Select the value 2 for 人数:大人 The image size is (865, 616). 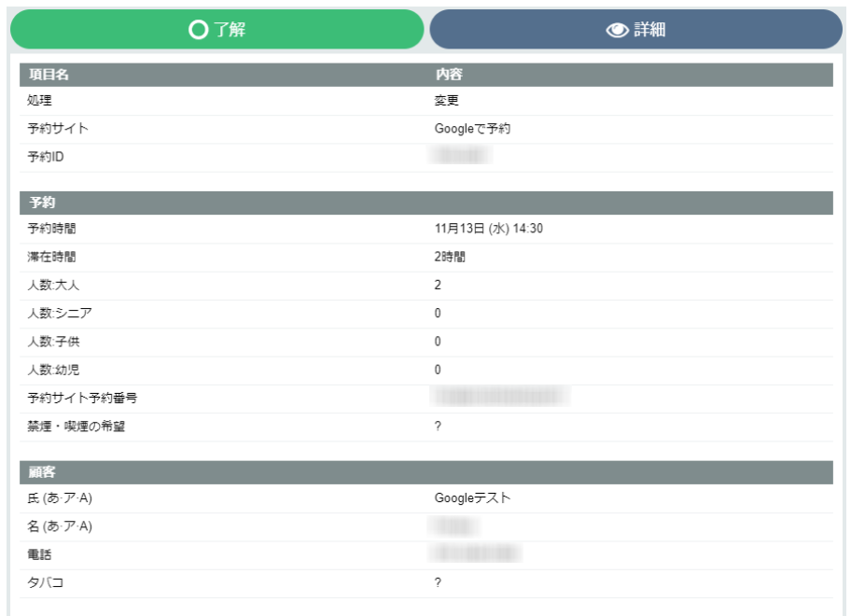[x=438, y=285]
